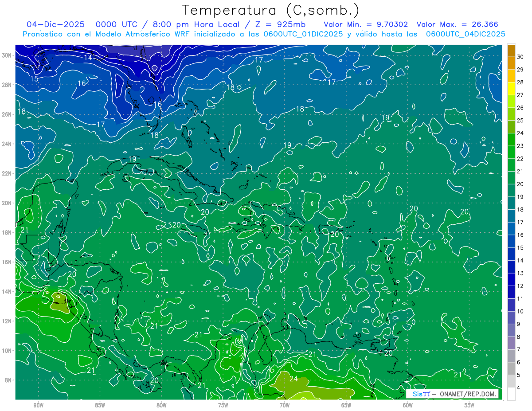The width and height of the screenshot is (532, 411).
Task: Click the valid-until time "0600UTC_04DIC2025"
Action: pyautogui.click(x=465, y=34)
